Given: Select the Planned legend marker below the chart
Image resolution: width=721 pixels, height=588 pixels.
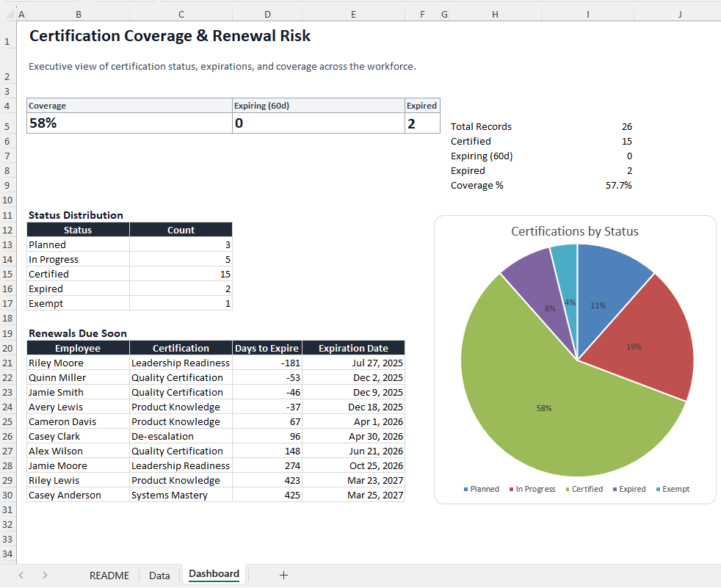Looking at the screenshot, I should [465, 489].
